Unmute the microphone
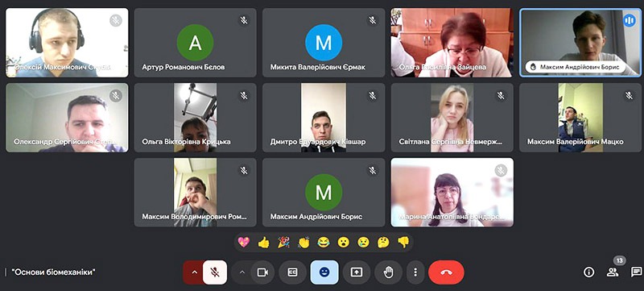The image size is (644, 291). click(x=214, y=272)
